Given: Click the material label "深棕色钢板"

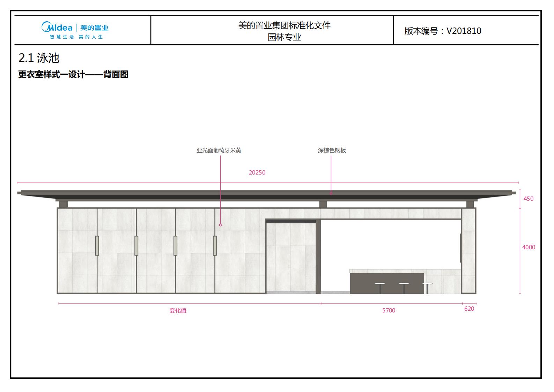Looking at the screenshot, I should point(332,150).
